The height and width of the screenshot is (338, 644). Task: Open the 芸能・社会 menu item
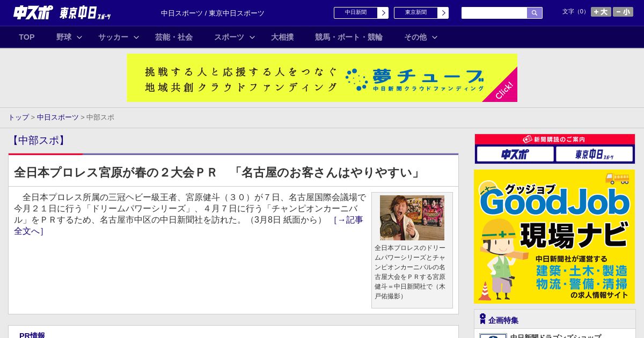click(174, 37)
